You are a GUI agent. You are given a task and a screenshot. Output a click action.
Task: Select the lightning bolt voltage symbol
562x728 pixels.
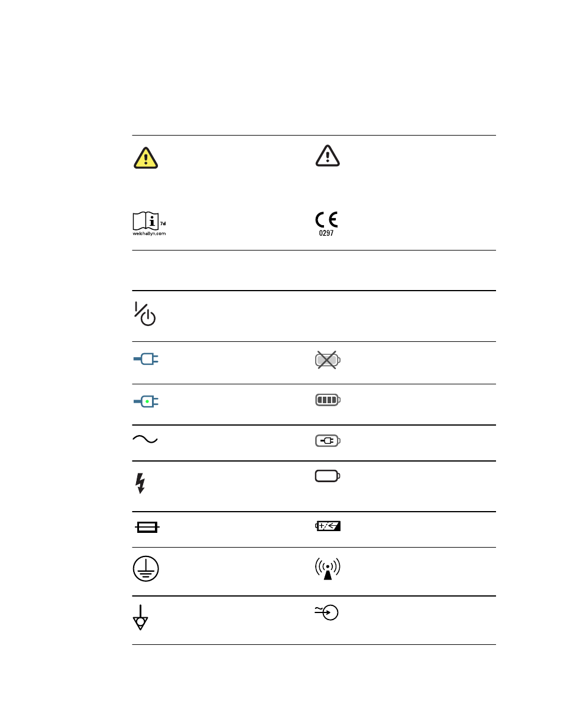tap(140, 483)
